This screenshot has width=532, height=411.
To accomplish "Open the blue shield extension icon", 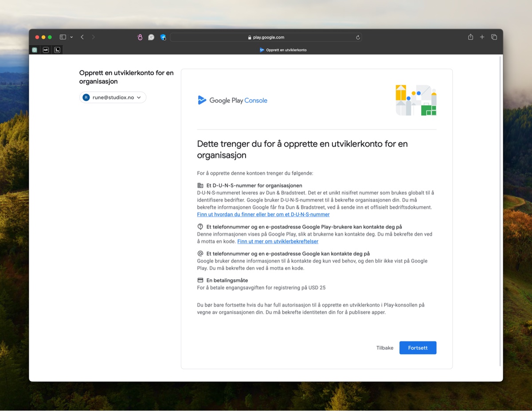I will 163,37.
